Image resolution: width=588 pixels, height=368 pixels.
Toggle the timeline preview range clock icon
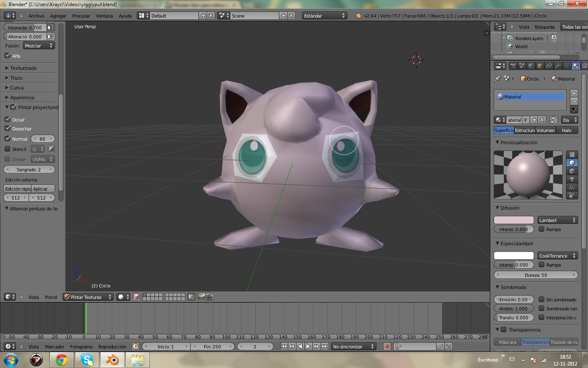tap(136, 346)
